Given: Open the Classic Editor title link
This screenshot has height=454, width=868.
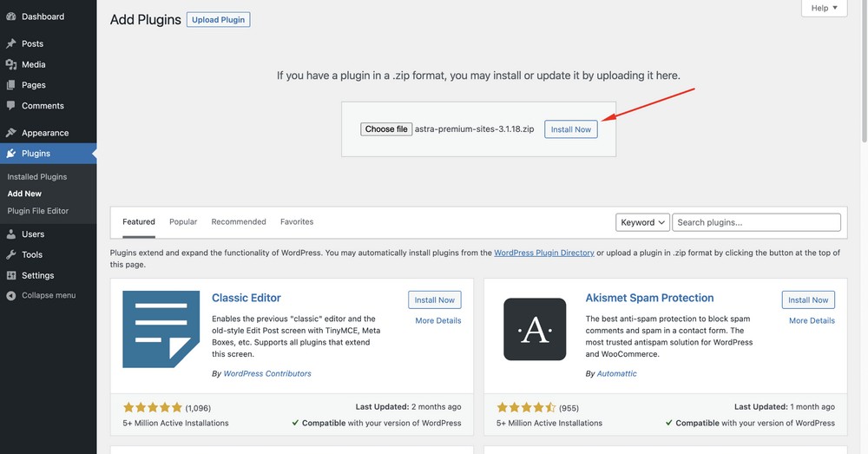Looking at the screenshot, I should (247, 298).
